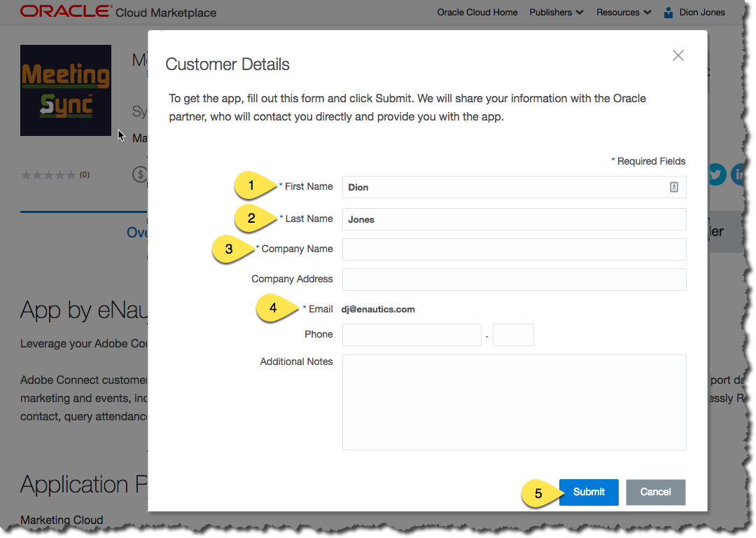Click the Phone extension field
Image resolution: width=756 pixels, height=538 pixels.
(x=513, y=335)
